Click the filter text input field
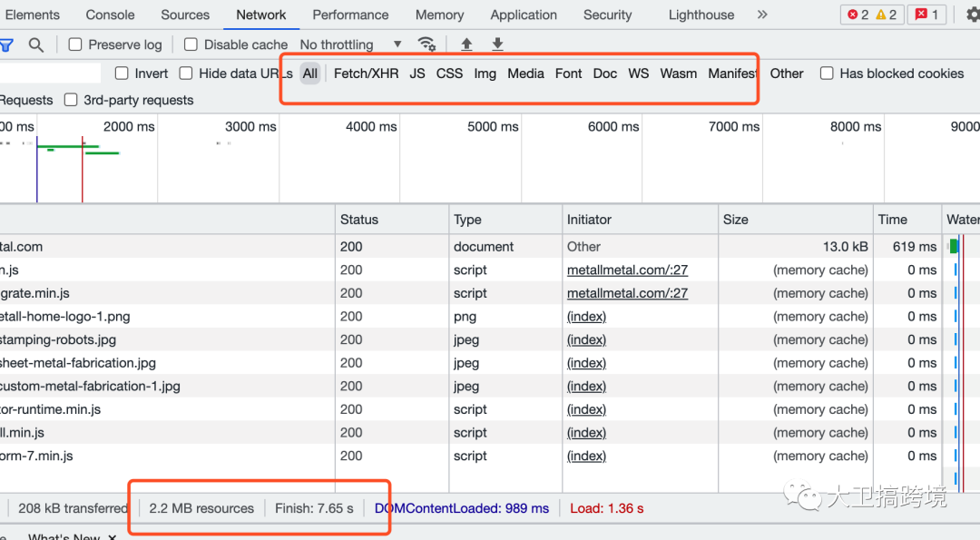This screenshot has width=980, height=540. click(x=50, y=74)
